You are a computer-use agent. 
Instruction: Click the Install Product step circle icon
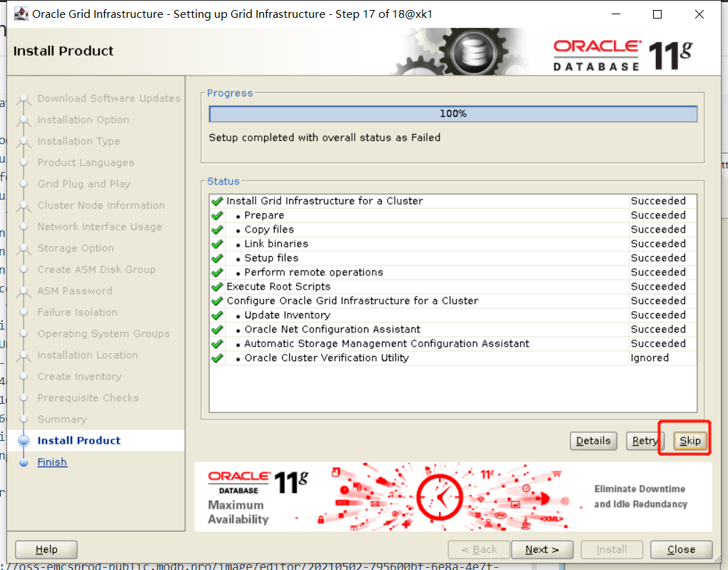coord(24,440)
